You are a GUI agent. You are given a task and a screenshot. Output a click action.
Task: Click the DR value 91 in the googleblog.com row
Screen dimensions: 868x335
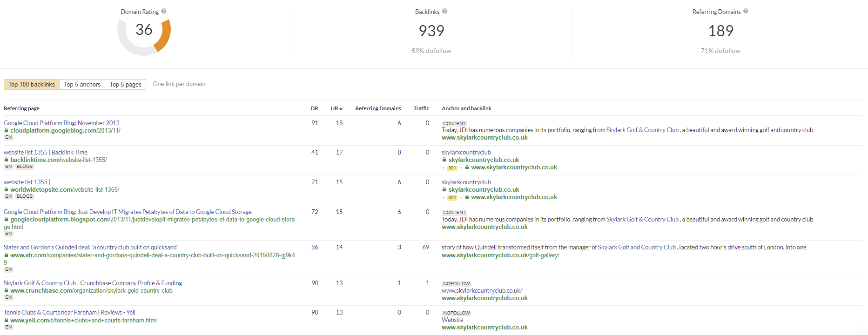(315, 123)
